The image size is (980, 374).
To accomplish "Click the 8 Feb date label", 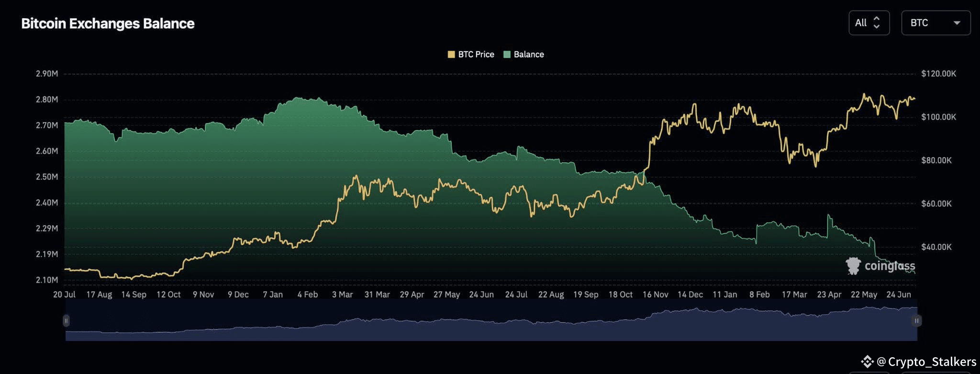I will 760,295.
